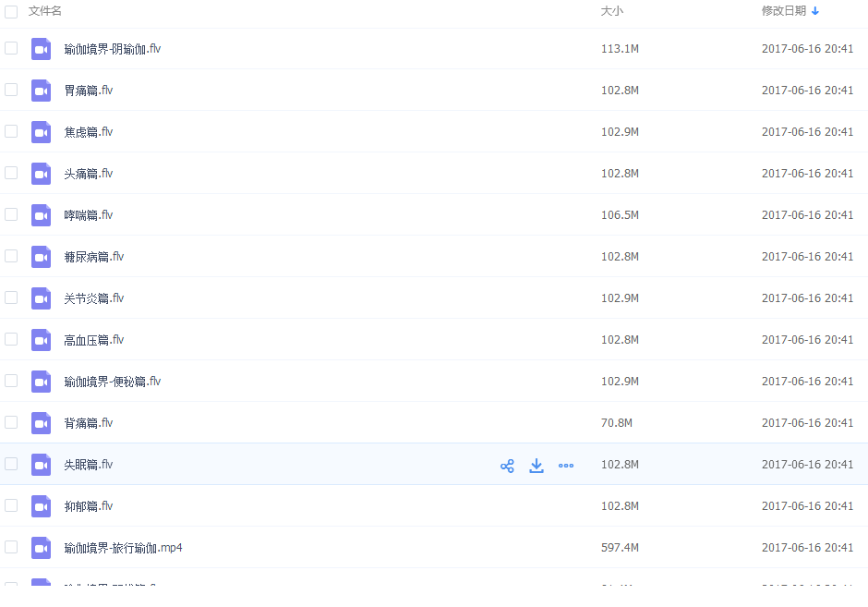
Task: Sort by the 文件名 column header
Action: 45,11
